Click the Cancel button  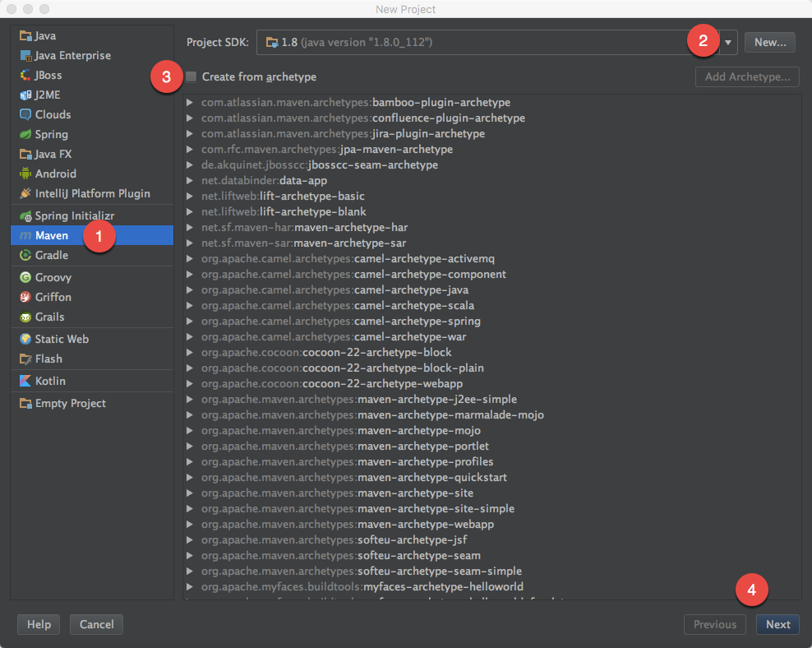coord(96,624)
